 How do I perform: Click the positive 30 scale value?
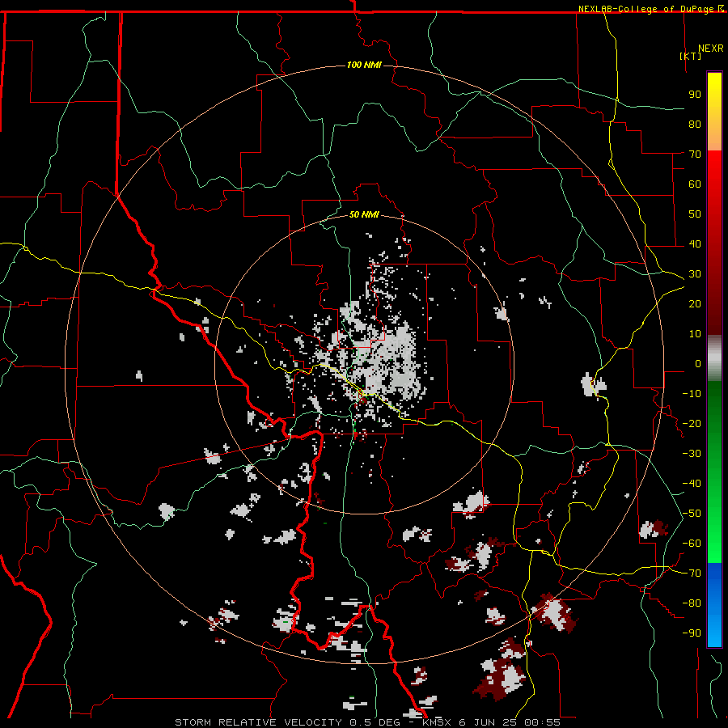click(x=695, y=274)
